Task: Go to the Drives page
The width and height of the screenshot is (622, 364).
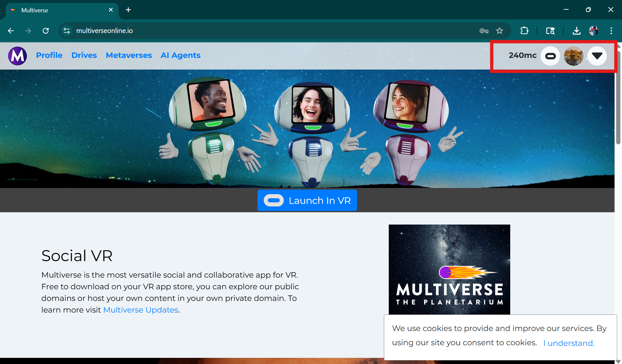Action: 84,55
